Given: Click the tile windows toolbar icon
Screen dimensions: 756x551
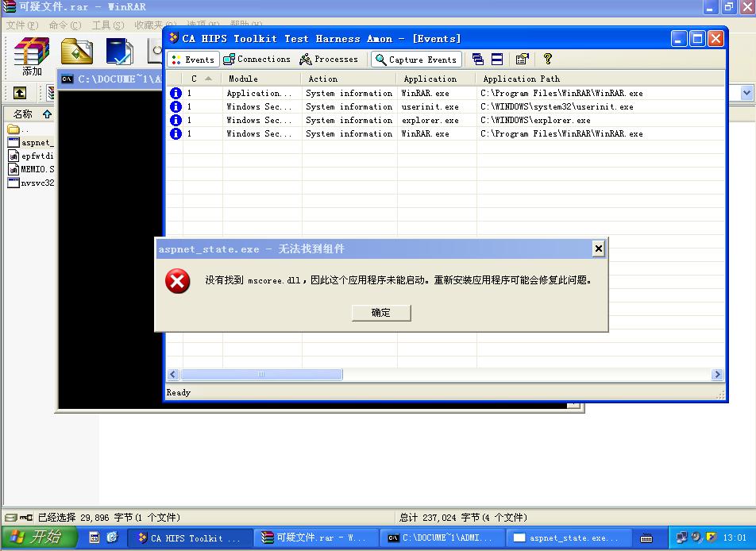Looking at the screenshot, I should coord(497,60).
